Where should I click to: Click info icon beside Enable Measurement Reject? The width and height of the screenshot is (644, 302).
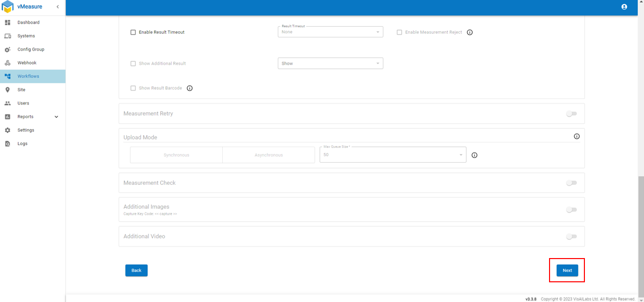click(470, 32)
